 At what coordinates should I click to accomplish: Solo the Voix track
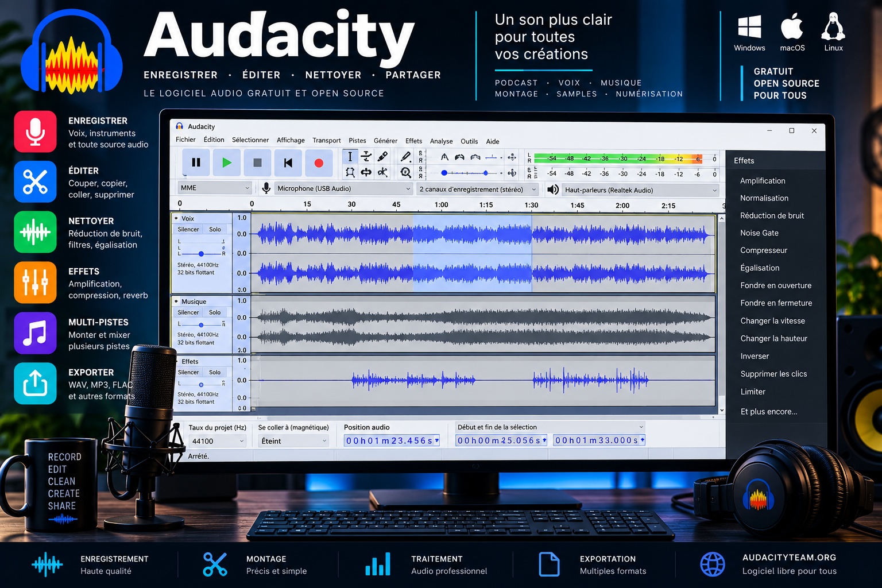(215, 229)
